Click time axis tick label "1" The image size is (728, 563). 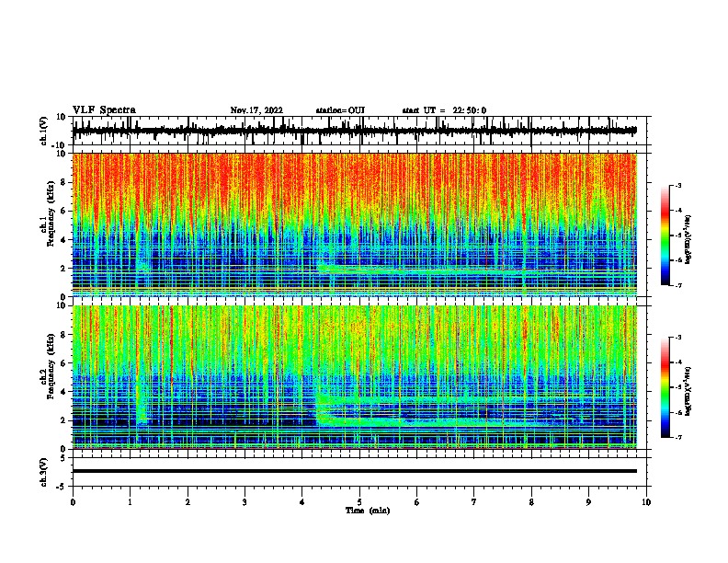click(130, 502)
